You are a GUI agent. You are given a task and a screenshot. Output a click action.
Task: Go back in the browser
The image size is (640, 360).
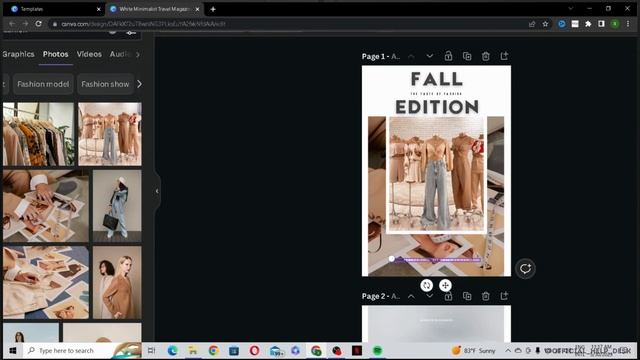12,24
